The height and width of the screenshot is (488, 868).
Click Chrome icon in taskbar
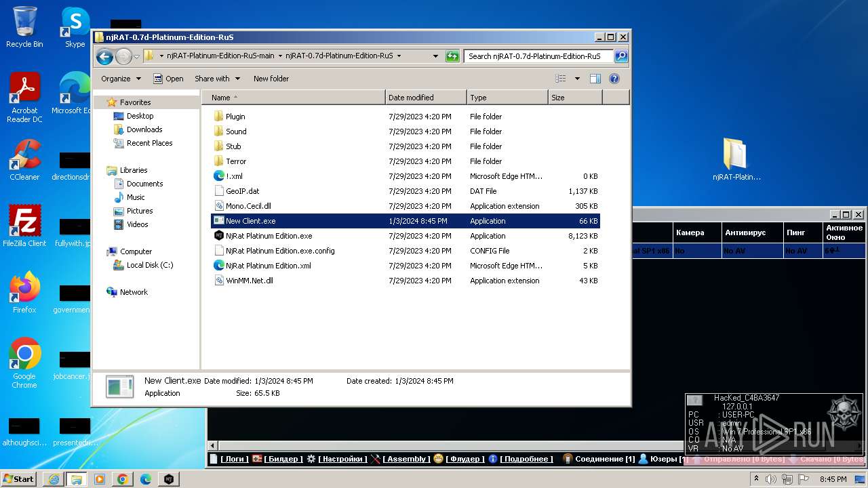click(x=122, y=479)
